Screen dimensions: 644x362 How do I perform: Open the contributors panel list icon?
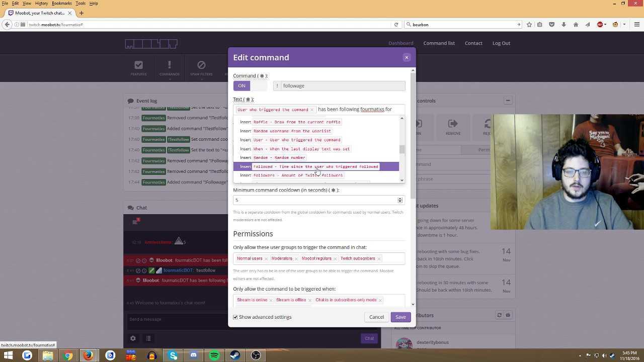click(508, 315)
